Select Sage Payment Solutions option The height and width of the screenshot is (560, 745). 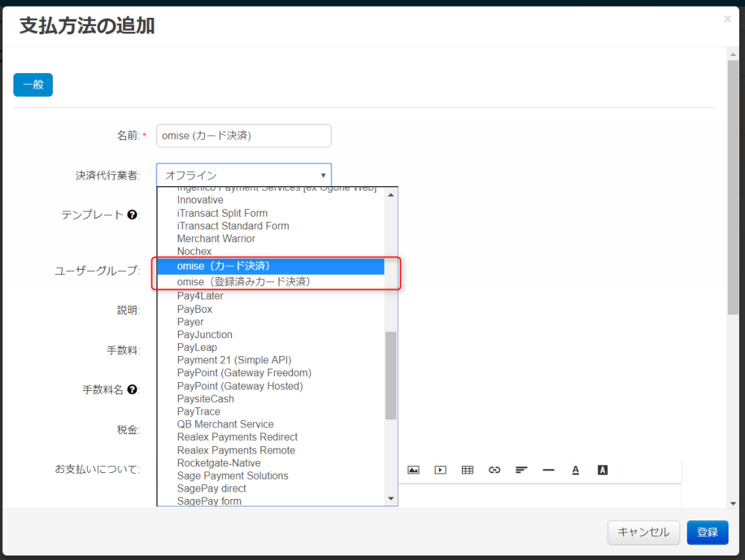[271, 476]
